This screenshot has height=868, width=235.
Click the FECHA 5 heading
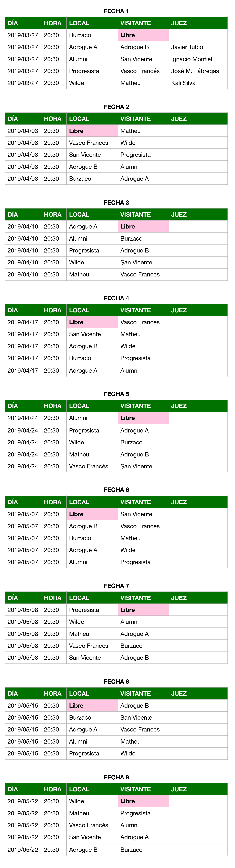(116, 394)
